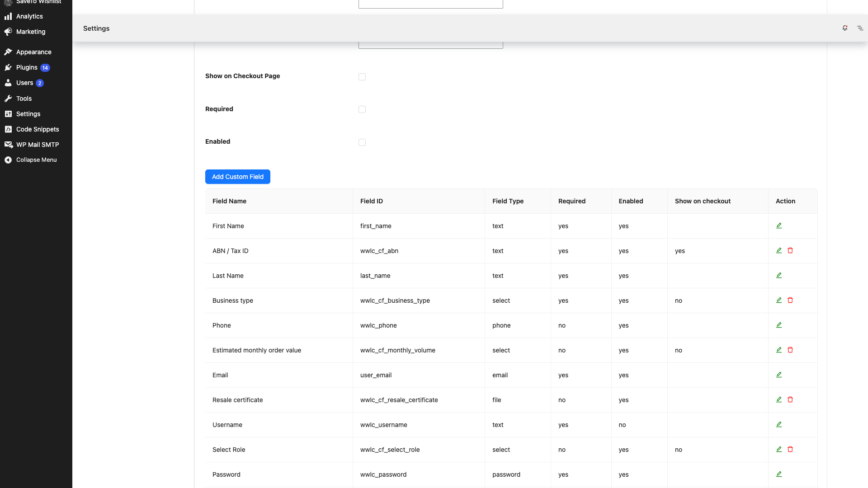Edit the Phone field row

click(x=779, y=325)
